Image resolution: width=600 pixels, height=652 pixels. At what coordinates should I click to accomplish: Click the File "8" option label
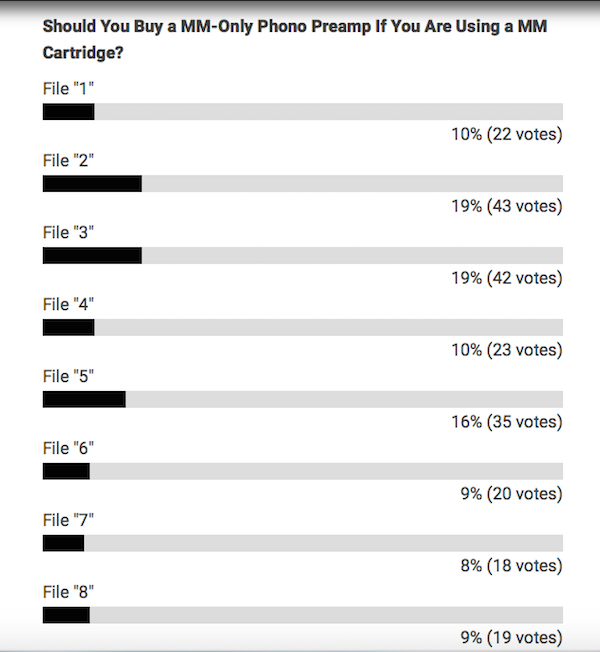coord(68,592)
